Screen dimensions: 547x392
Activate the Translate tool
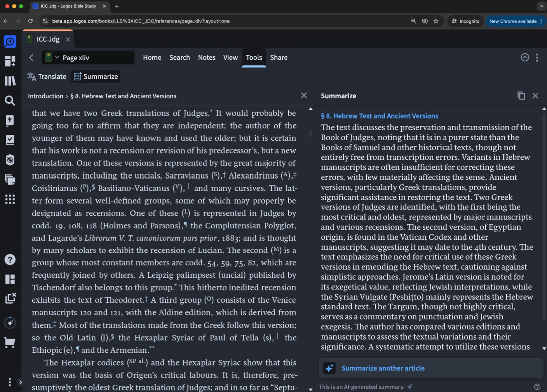(x=47, y=76)
